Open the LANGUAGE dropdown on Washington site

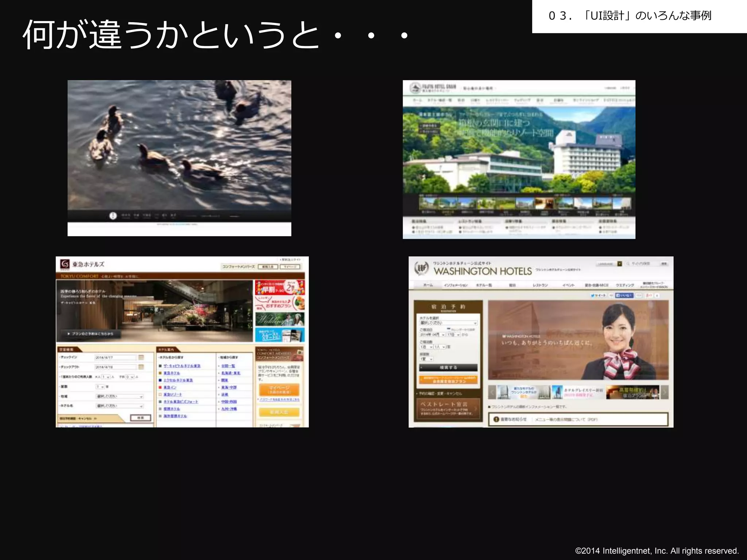click(x=609, y=264)
